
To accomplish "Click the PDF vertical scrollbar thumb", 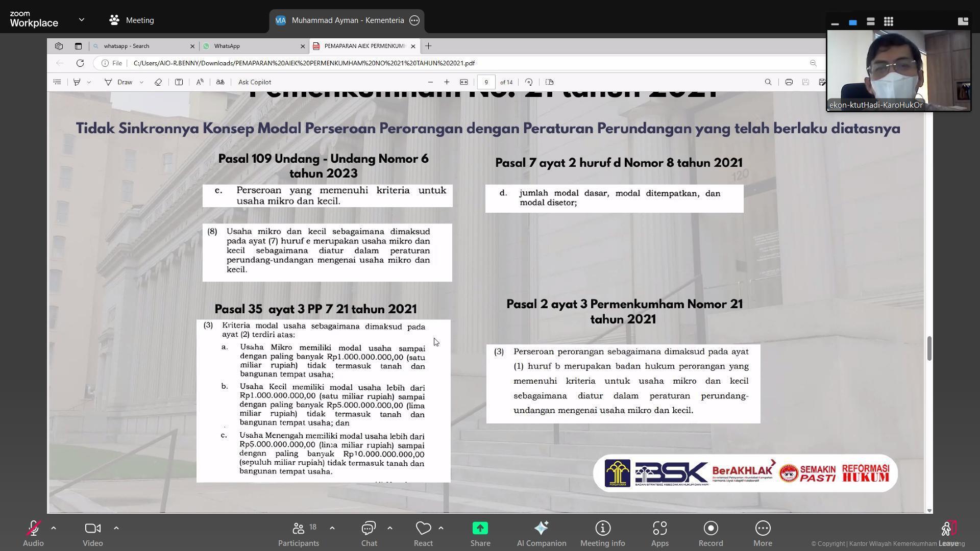I will point(929,348).
